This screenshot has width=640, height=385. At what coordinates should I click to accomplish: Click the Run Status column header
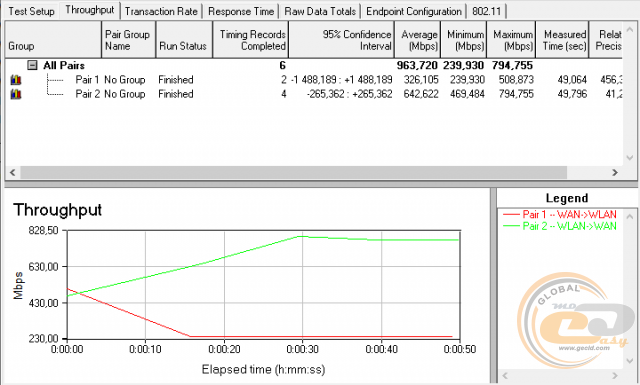click(184, 40)
